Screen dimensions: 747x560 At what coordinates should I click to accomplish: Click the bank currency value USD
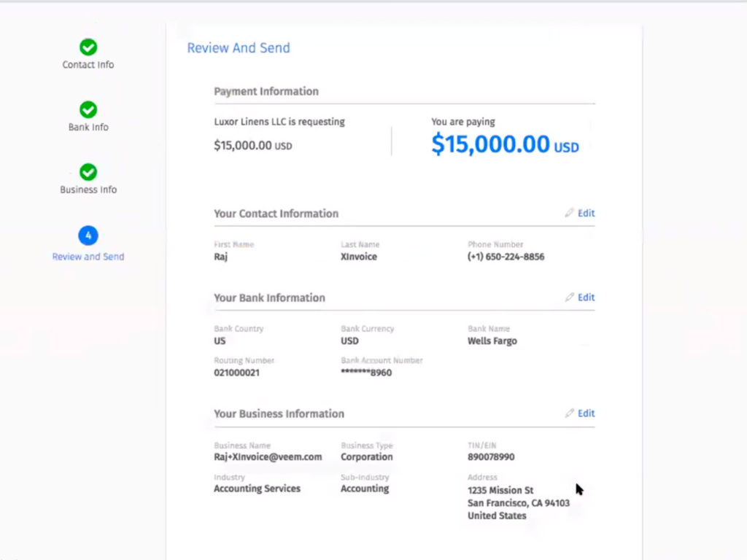click(349, 341)
